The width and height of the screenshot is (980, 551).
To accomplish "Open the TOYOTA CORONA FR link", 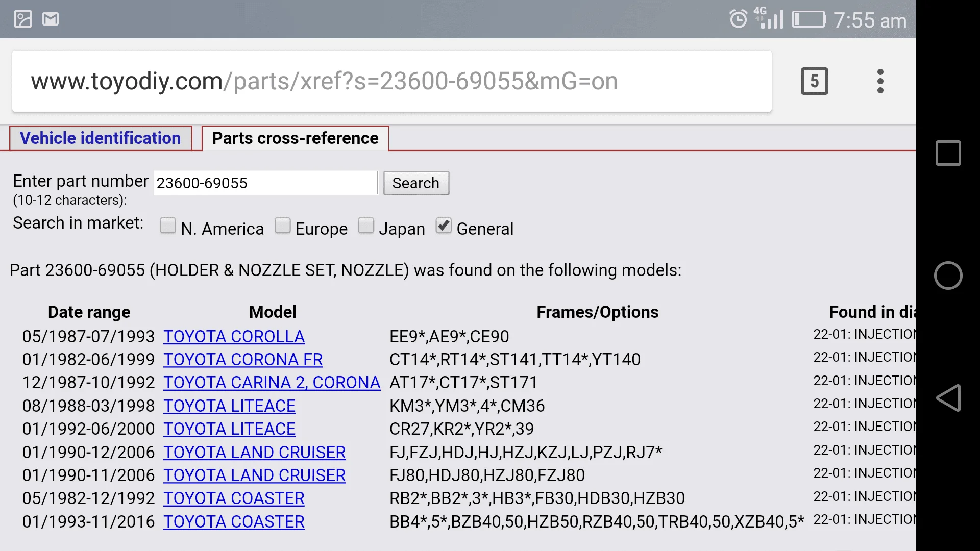I will click(243, 360).
